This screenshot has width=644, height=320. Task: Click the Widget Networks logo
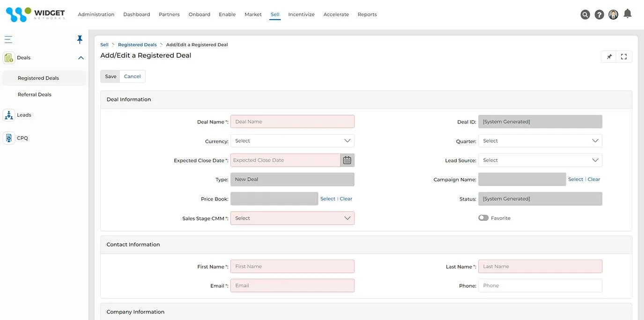[x=35, y=15]
